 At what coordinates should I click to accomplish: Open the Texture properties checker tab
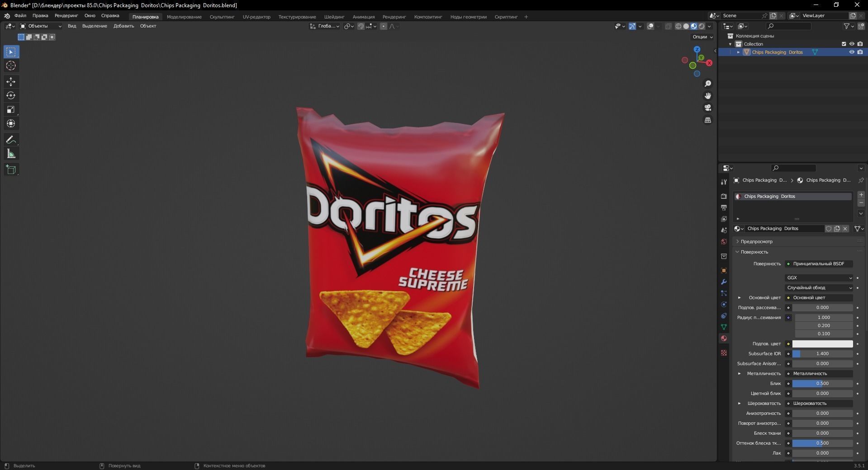click(724, 352)
